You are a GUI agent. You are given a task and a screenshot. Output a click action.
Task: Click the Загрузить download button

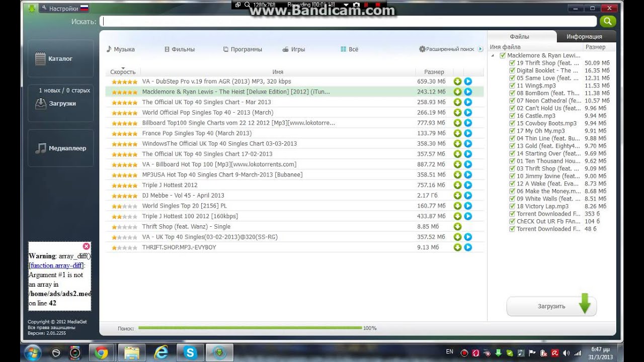pyautogui.click(x=551, y=306)
